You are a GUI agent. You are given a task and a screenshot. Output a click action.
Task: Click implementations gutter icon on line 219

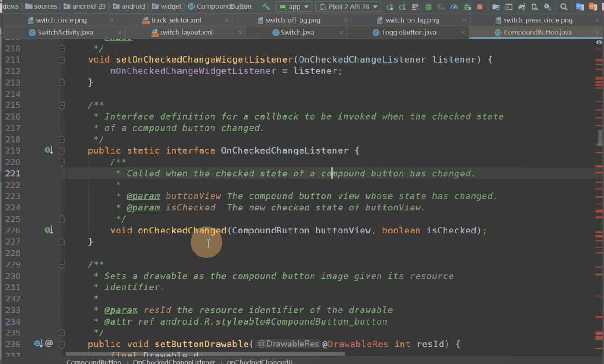point(49,150)
